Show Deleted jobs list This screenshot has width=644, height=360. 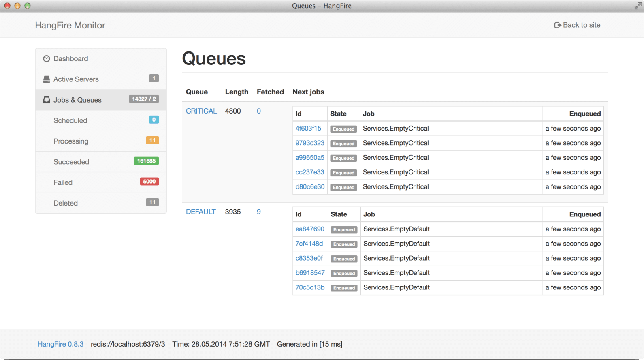click(101, 204)
